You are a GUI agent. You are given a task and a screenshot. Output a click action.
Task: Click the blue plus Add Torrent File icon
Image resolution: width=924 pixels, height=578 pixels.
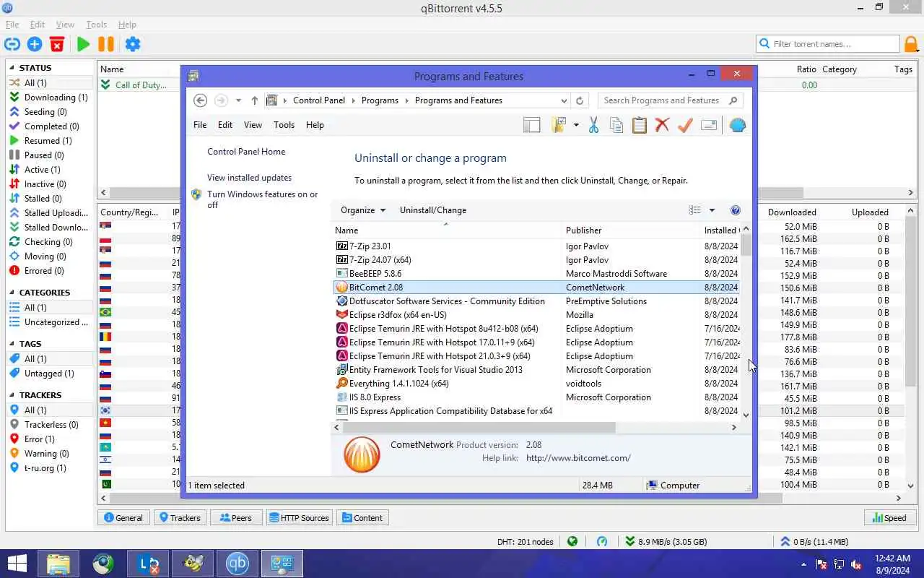click(35, 44)
